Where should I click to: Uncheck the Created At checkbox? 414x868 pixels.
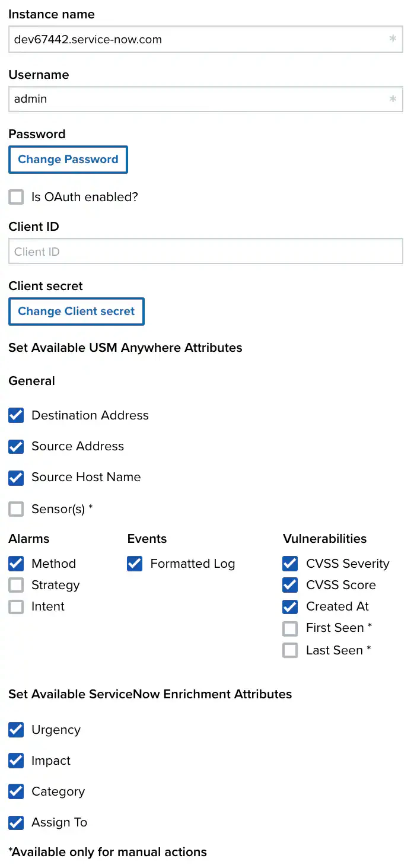[290, 606]
